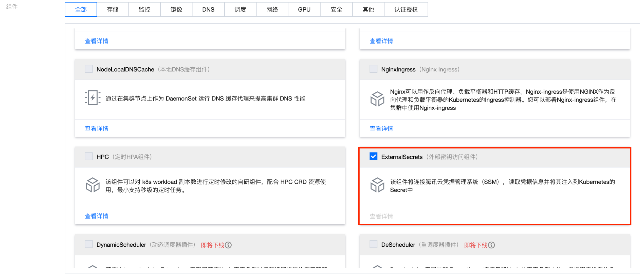Click the ExternalSecrets cube icon
Image resolution: width=644 pixels, height=274 pixels.
pyautogui.click(x=377, y=185)
